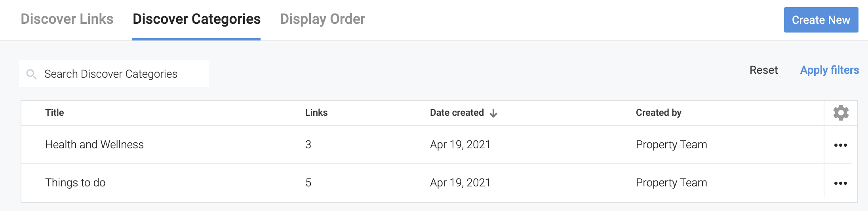The image size is (868, 211).
Task: Reset the filters
Action: pyautogui.click(x=763, y=70)
